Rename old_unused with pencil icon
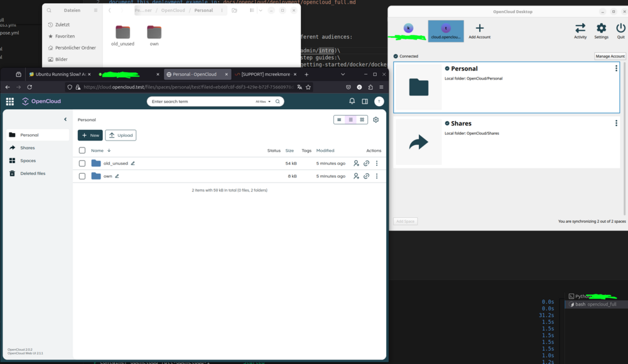Image resolution: width=628 pixels, height=364 pixels. pos(133,163)
